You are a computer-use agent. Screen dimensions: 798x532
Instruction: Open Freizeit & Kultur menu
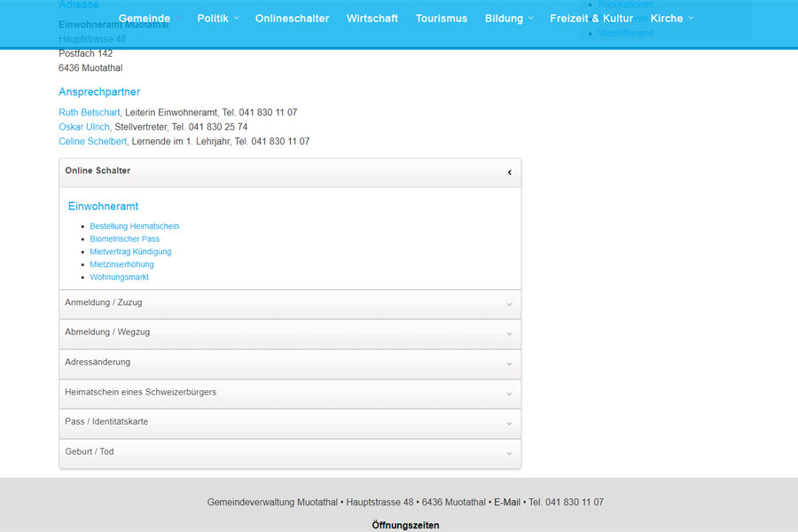pos(591,19)
